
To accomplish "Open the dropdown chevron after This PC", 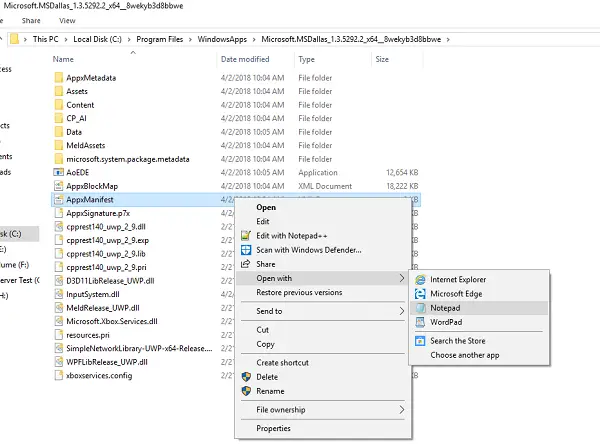I will (x=66, y=39).
